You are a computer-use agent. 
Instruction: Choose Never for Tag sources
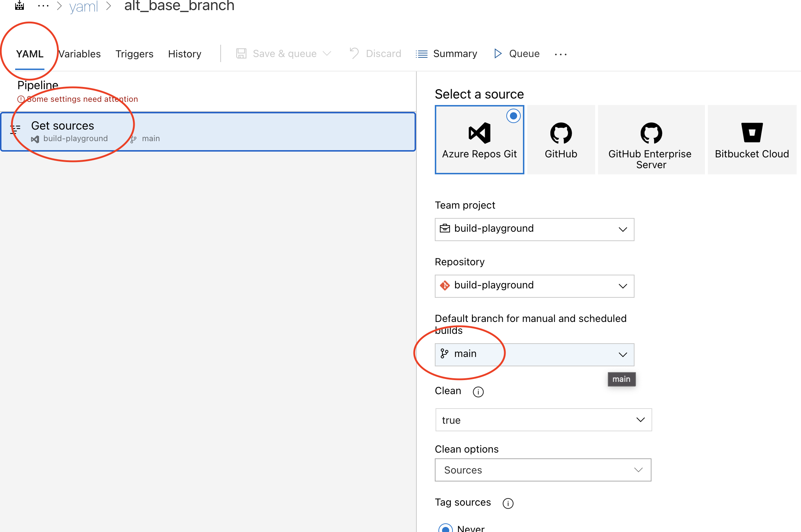(446, 528)
